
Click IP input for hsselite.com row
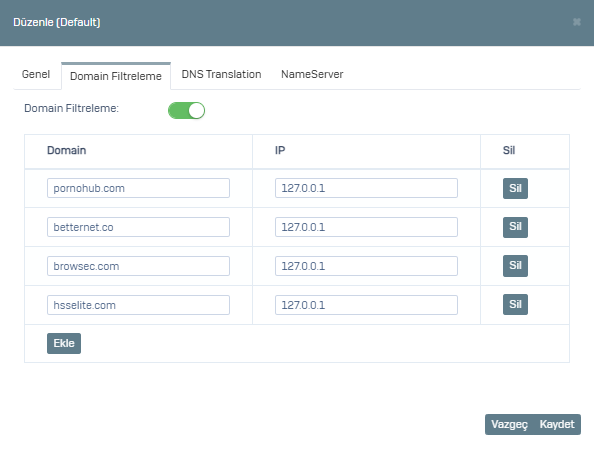pos(366,305)
